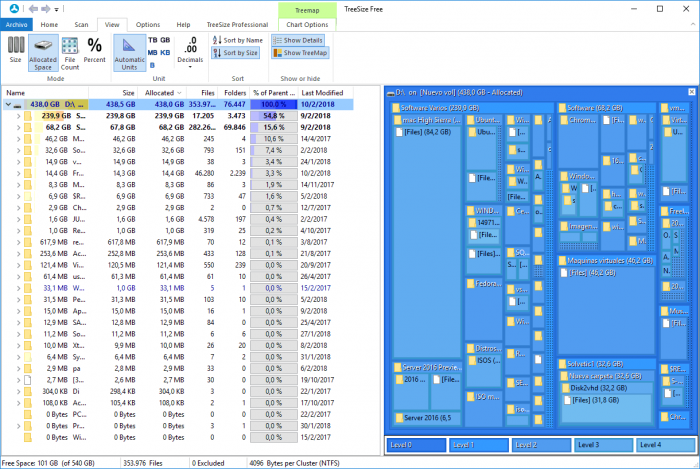Image resolution: width=700 pixels, height=469 pixels.
Task: Open the Chart Options tab
Action: click(307, 25)
